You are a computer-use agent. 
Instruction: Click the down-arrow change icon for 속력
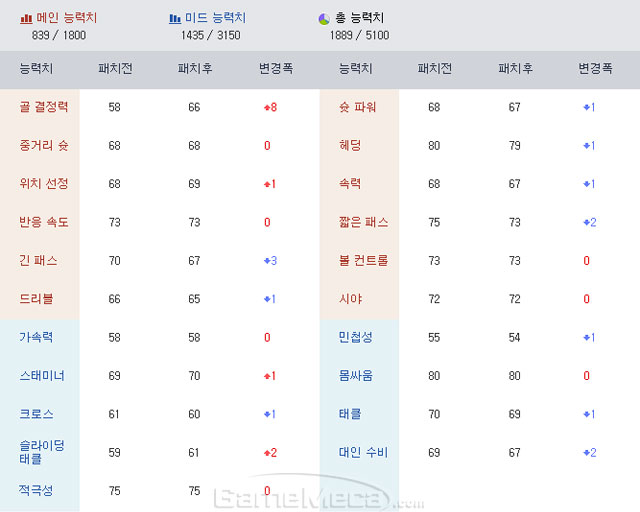pos(587,184)
